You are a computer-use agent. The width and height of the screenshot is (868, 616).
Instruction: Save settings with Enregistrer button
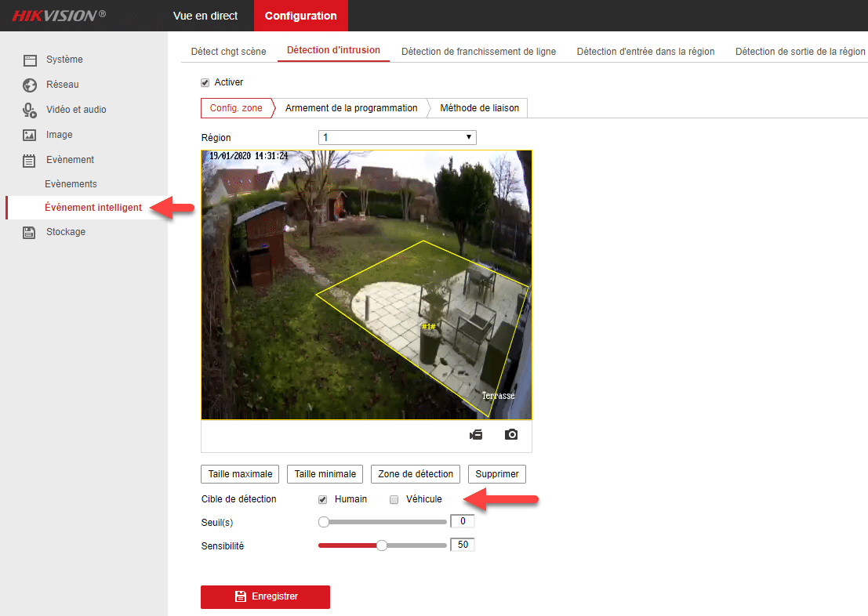[265, 597]
